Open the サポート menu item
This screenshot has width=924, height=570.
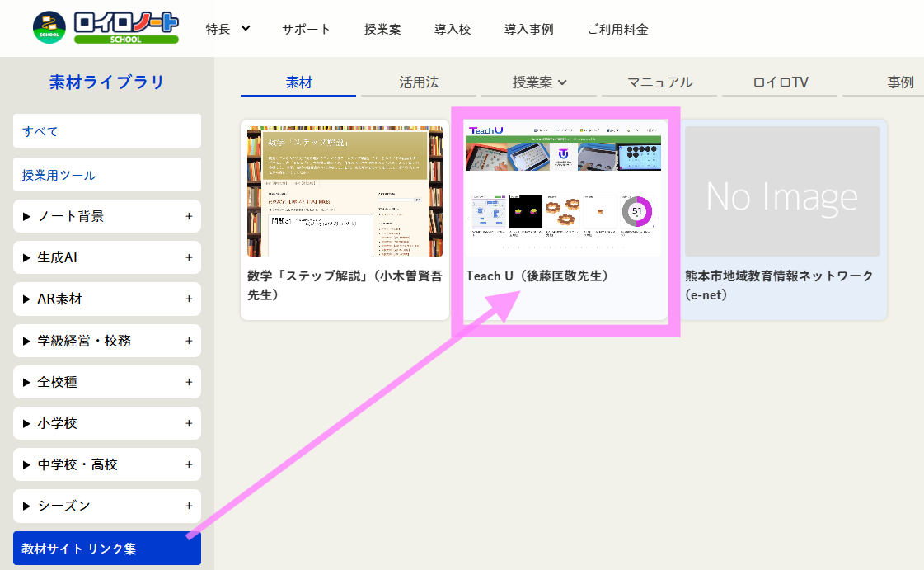tap(306, 29)
